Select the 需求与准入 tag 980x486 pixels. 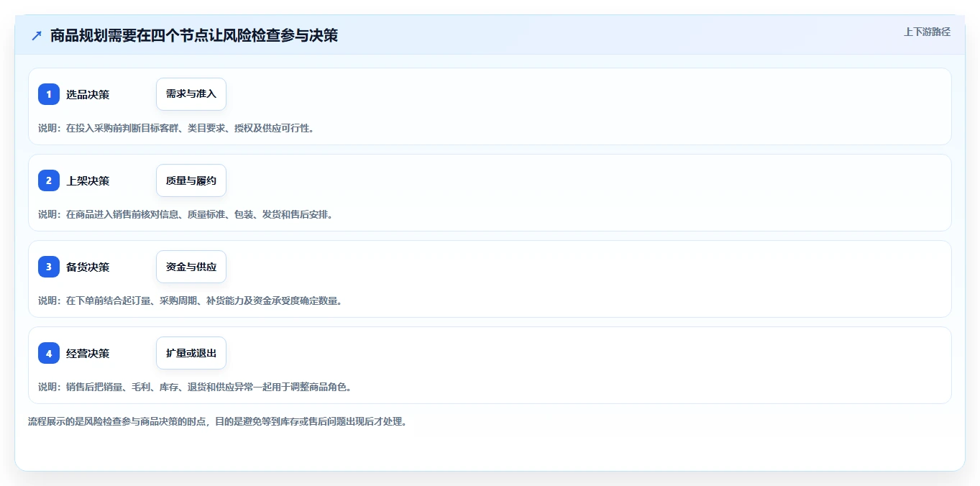pyautogui.click(x=191, y=94)
